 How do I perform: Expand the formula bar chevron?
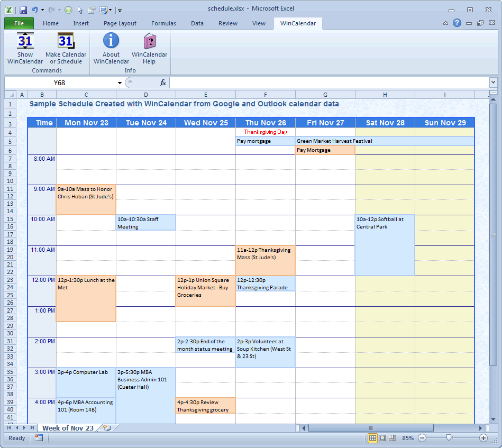coord(493,83)
